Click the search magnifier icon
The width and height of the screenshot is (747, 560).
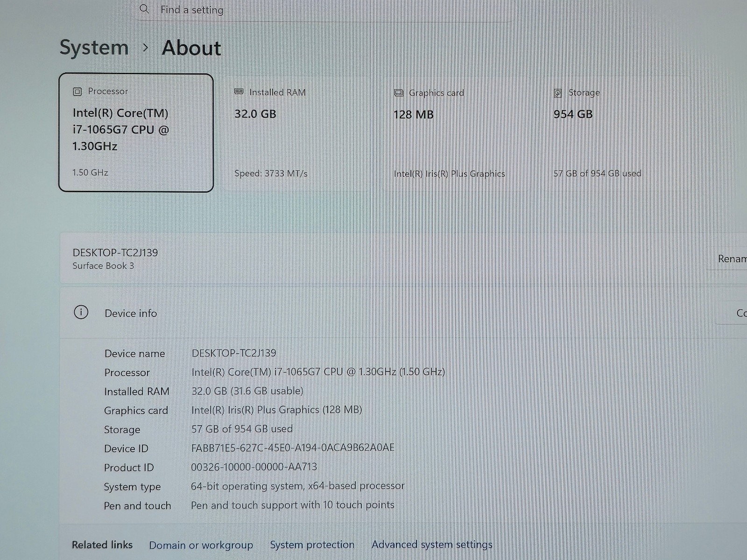(144, 9)
